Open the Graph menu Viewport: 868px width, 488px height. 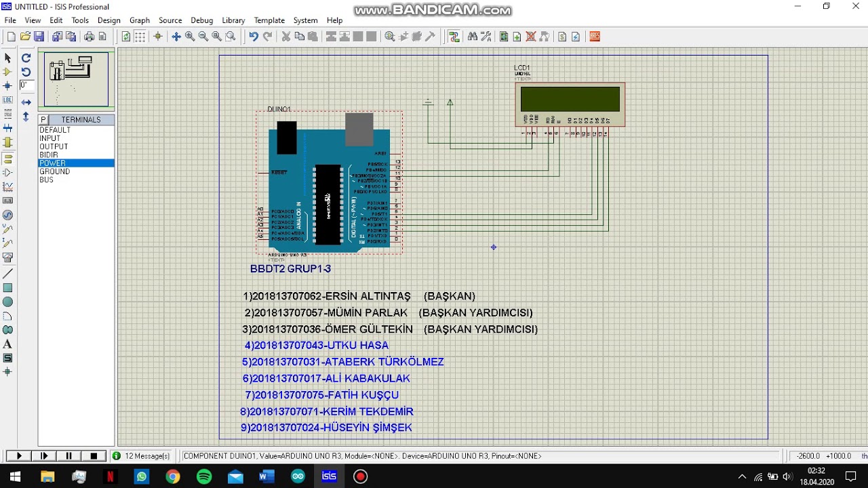click(140, 20)
